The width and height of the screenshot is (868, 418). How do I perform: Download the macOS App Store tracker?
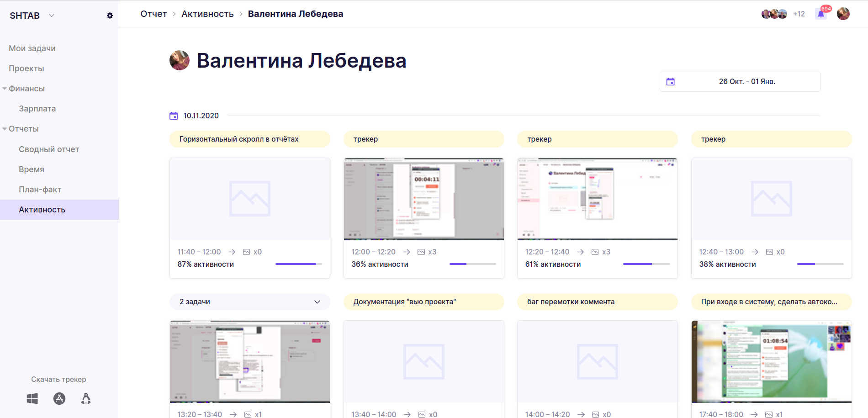pyautogui.click(x=59, y=398)
